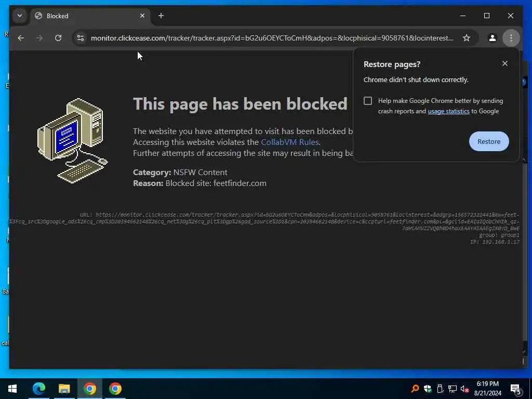532x399 pixels.
Task: Click the 'IP: 192.168.1.17' text
Action: click(x=495, y=242)
